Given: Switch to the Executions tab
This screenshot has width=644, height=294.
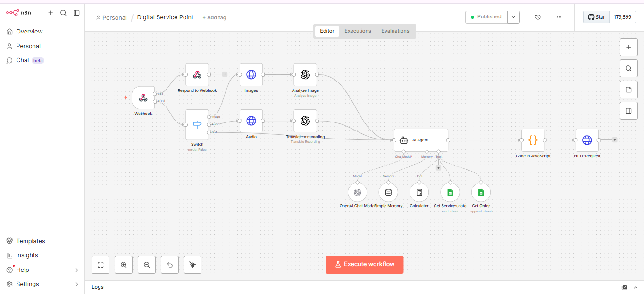Looking at the screenshot, I should 358,31.
